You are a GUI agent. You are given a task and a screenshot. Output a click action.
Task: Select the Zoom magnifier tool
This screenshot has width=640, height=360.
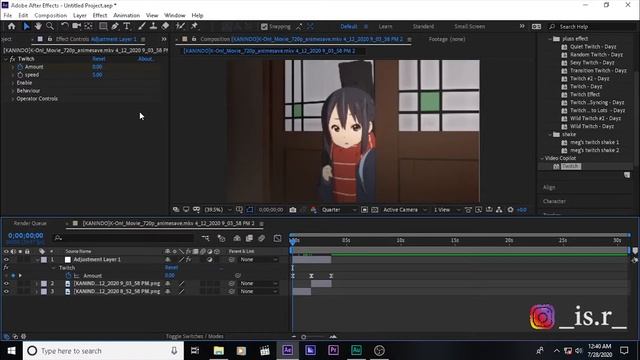pos(50,27)
